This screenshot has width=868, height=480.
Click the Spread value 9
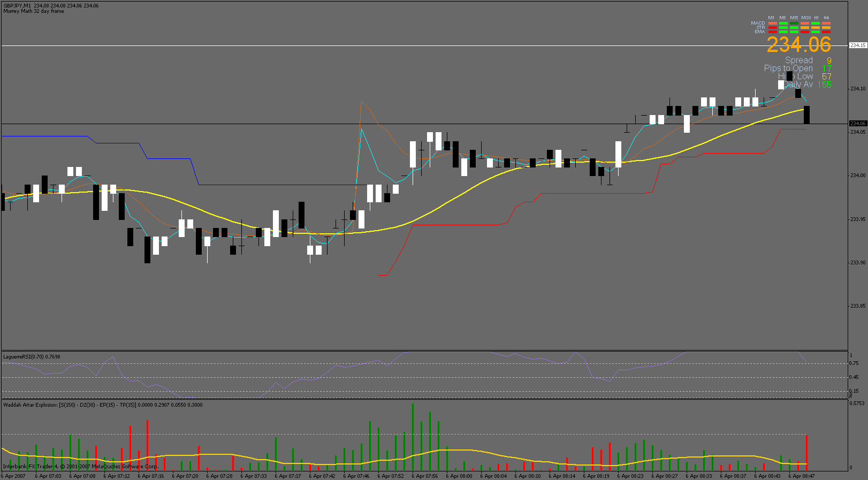(x=829, y=60)
